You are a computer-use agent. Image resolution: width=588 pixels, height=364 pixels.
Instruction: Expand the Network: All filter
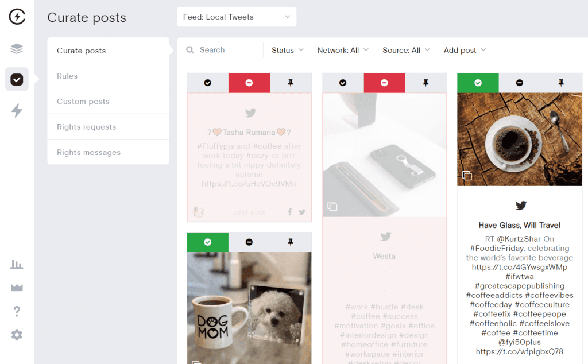(x=343, y=50)
